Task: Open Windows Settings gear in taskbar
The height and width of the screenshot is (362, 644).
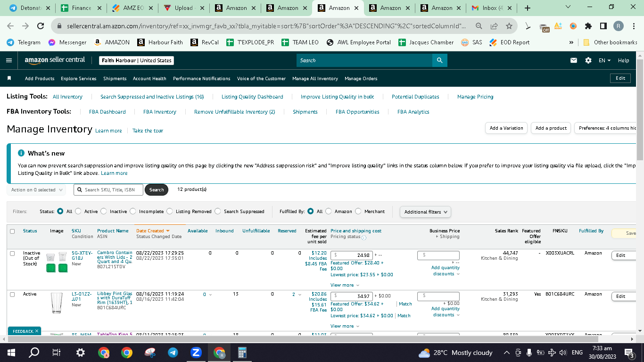Action: coord(81,353)
